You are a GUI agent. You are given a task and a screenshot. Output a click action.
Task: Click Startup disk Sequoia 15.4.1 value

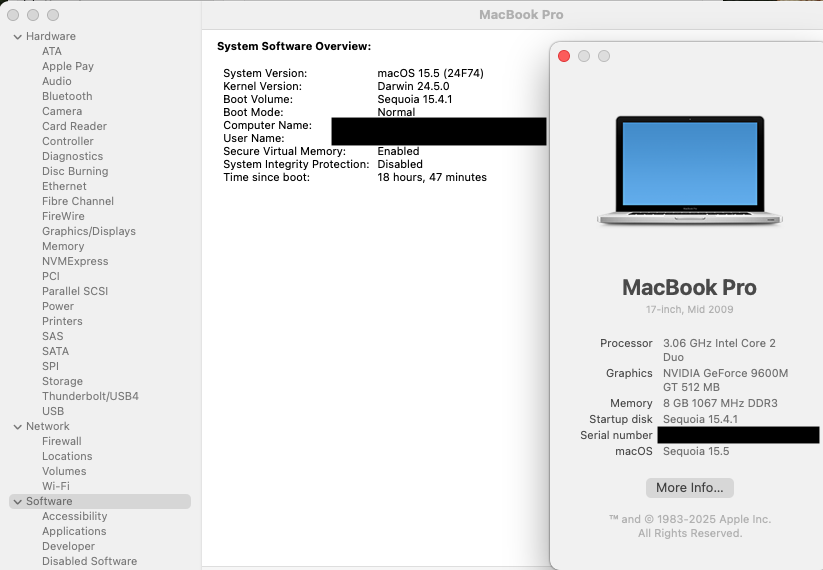tap(700, 419)
